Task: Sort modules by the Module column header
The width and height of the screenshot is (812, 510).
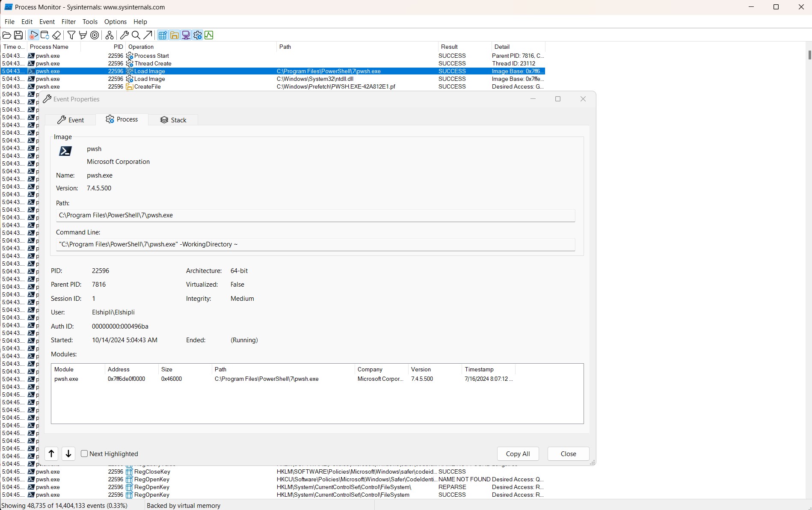Action: coord(78,369)
